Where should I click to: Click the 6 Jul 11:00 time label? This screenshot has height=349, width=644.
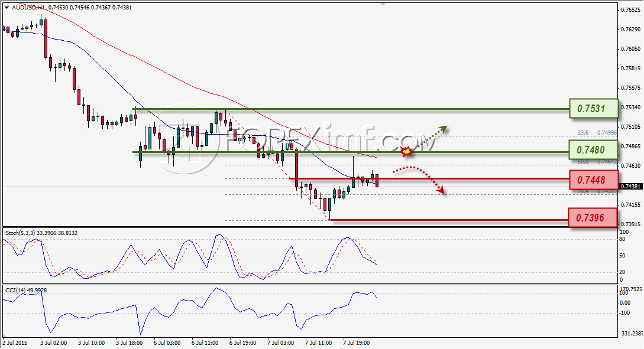point(205,343)
